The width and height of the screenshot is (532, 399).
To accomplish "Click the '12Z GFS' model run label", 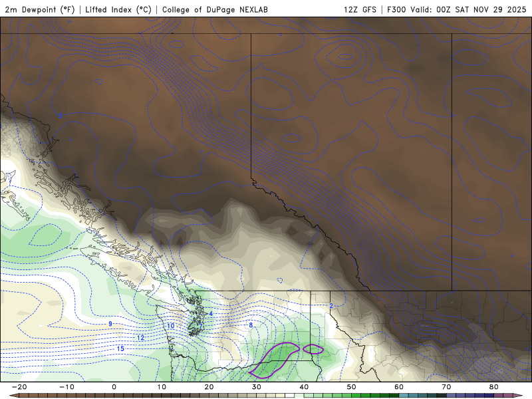I will coord(360,9).
